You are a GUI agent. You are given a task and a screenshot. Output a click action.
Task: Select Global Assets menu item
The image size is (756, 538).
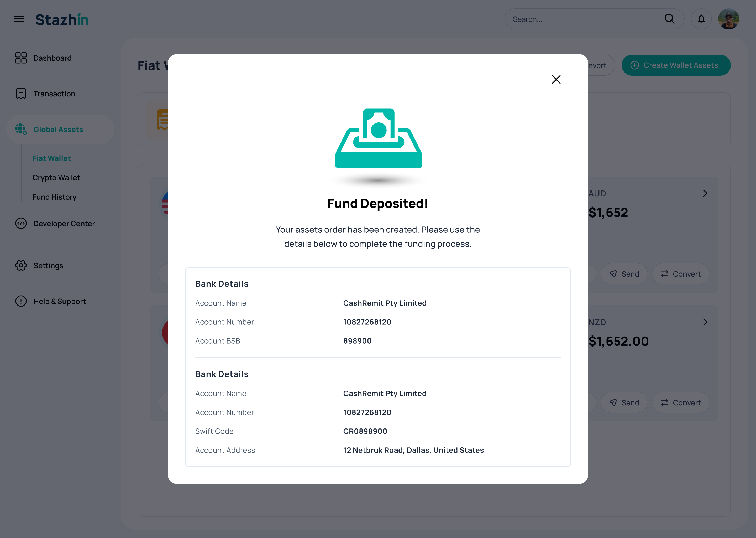click(60, 130)
